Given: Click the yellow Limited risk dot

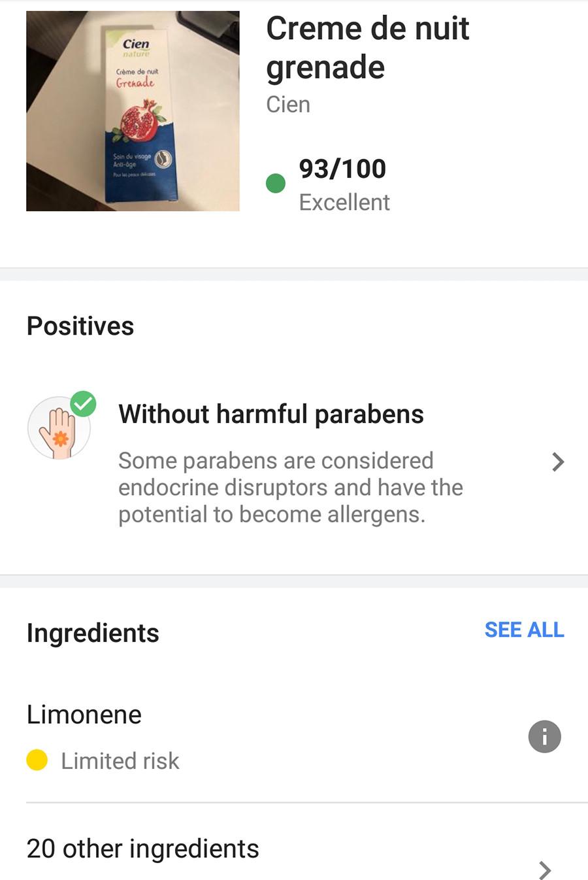Looking at the screenshot, I should [x=37, y=760].
